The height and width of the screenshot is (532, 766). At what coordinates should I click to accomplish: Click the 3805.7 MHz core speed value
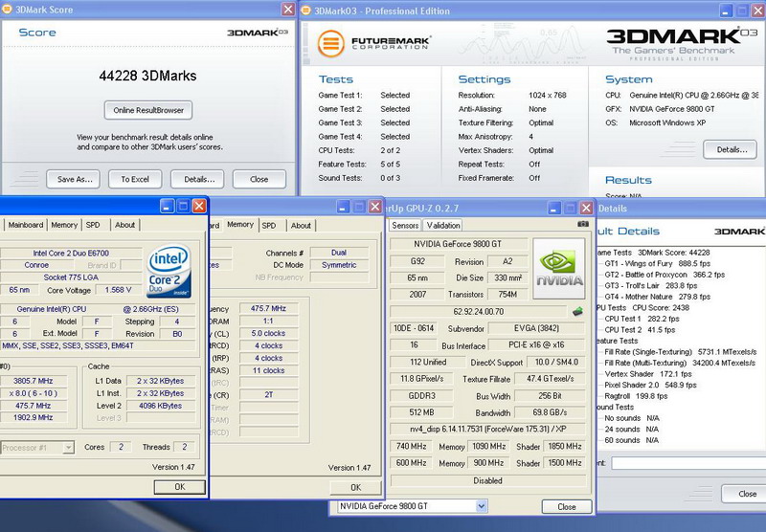point(34,381)
